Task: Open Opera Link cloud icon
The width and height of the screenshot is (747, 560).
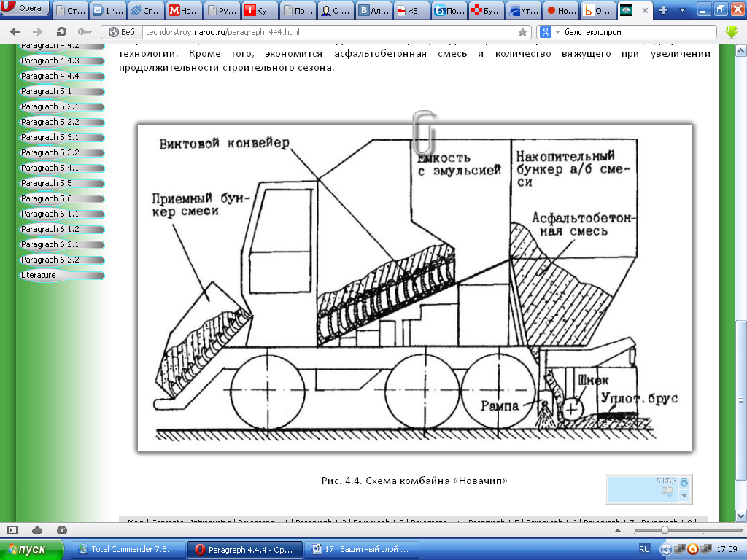Action: tap(37, 530)
